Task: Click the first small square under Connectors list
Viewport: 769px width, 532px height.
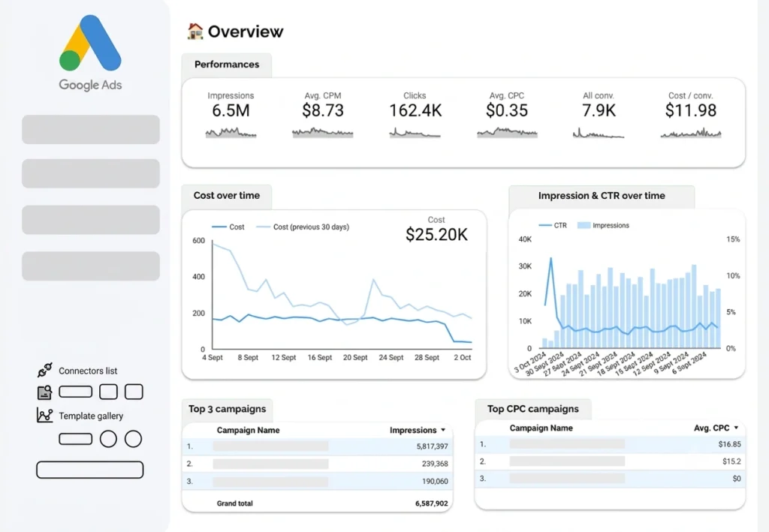Action: [108, 392]
